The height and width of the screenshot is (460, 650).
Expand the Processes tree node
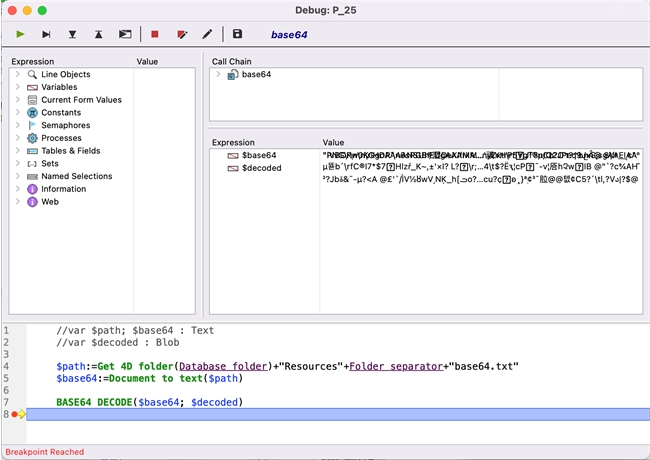pyautogui.click(x=18, y=139)
